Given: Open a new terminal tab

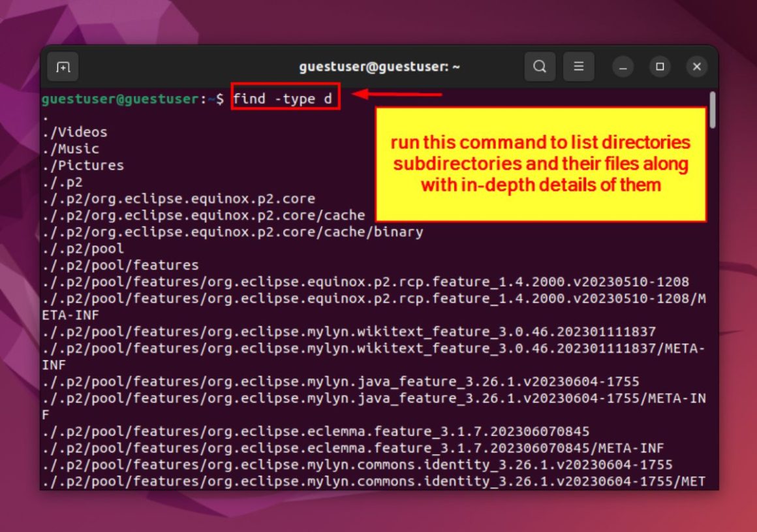Looking at the screenshot, I should click(63, 67).
